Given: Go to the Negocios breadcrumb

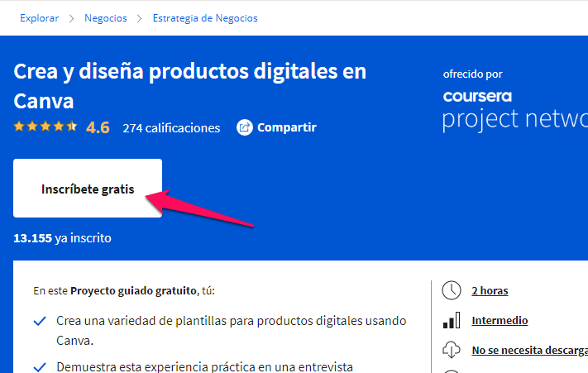Looking at the screenshot, I should (x=106, y=18).
